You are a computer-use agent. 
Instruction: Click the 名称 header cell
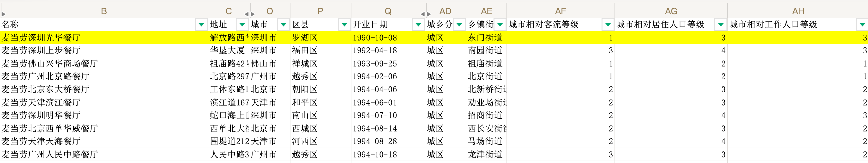click(x=104, y=24)
